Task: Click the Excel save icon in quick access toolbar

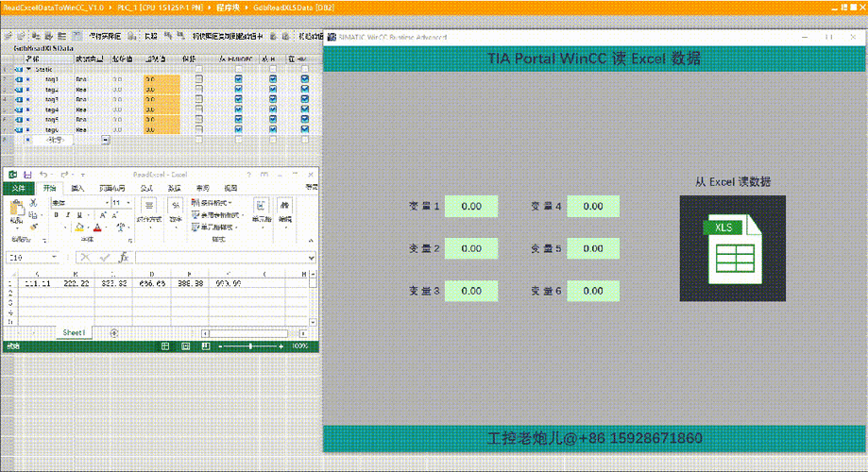Action: click(26, 175)
